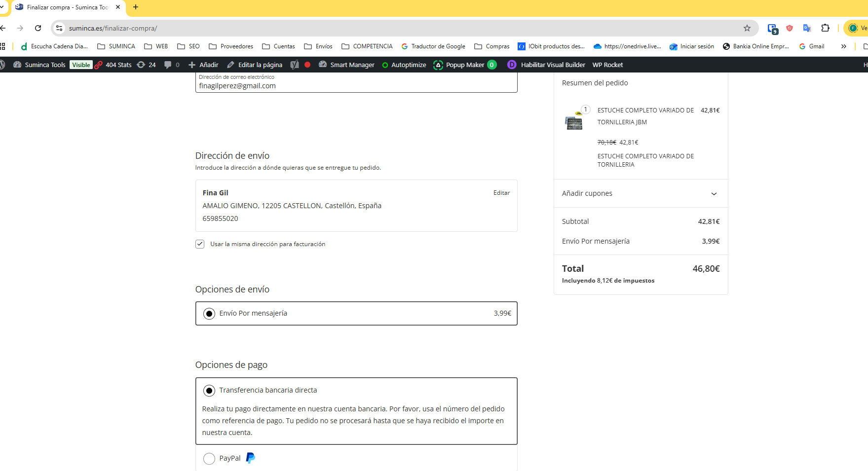Viewport: 868px width, 471px height.
Task: Select PayPal payment option
Action: pyautogui.click(x=209, y=459)
